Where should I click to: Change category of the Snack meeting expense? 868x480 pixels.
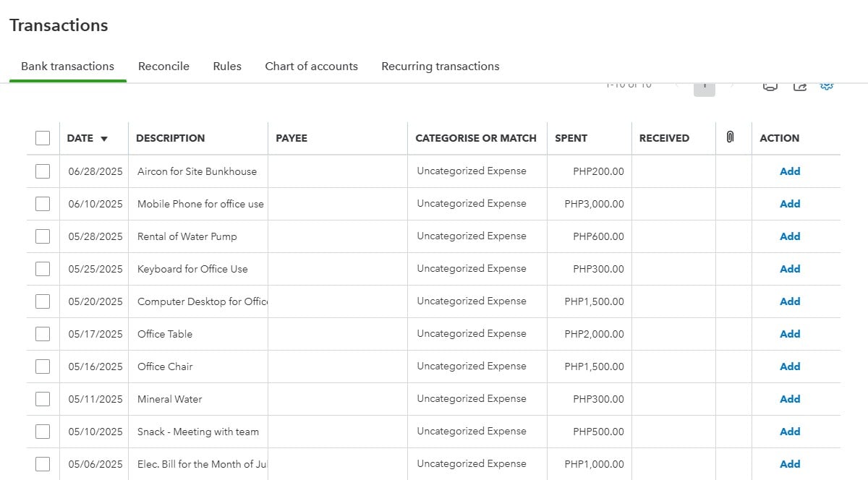(x=472, y=432)
